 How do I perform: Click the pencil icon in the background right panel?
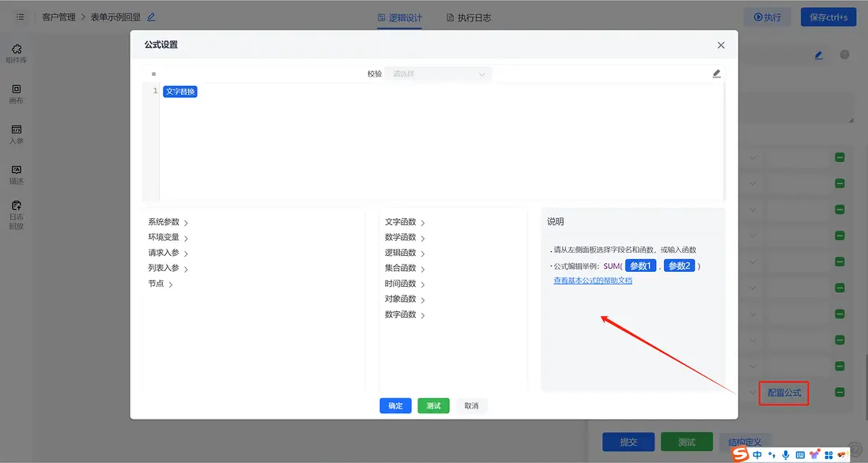(818, 55)
